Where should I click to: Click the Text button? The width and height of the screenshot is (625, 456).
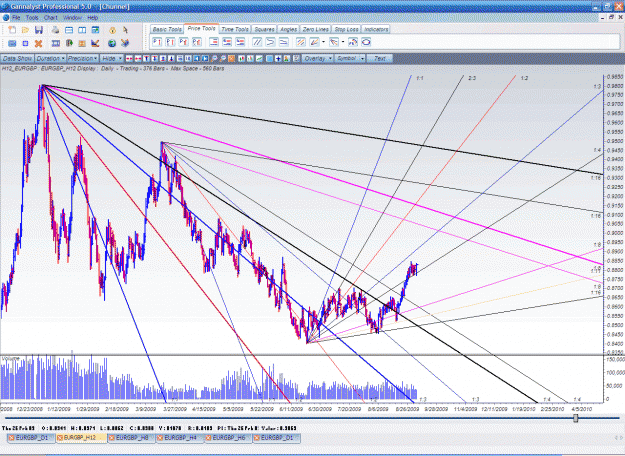[x=379, y=59]
